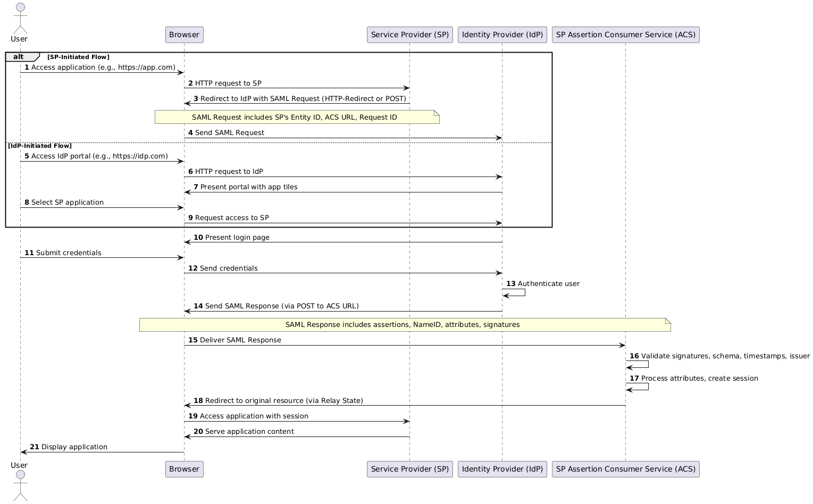Select the SP-Initiated Flow condition label
Screen dimensions: 813x504
click(78, 57)
